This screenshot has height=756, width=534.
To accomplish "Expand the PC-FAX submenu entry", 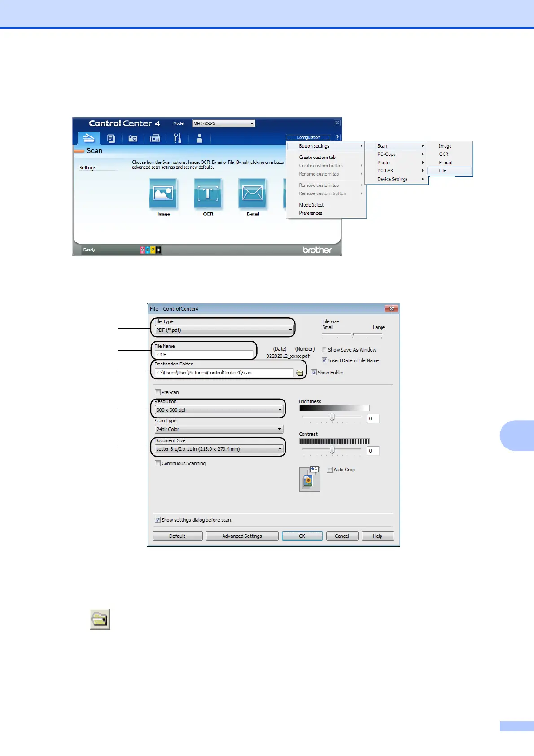I will tap(395, 171).
